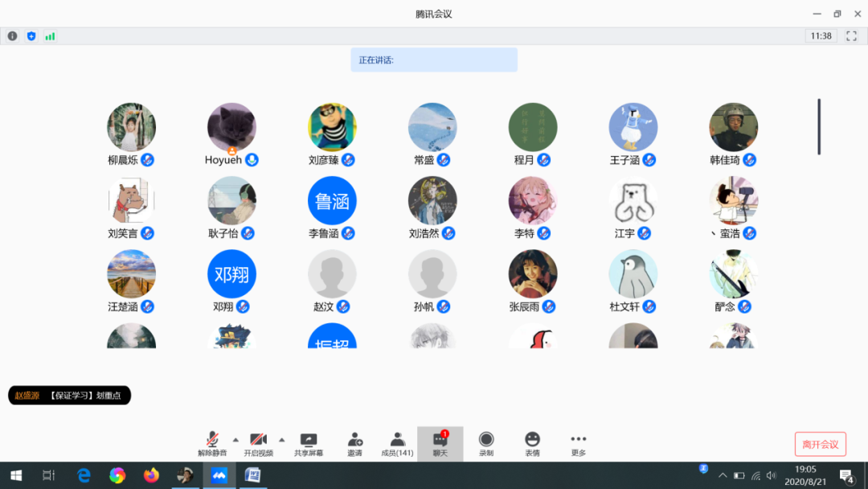Click the chat message from 赵盛源
The image size is (868, 489).
(70, 395)
